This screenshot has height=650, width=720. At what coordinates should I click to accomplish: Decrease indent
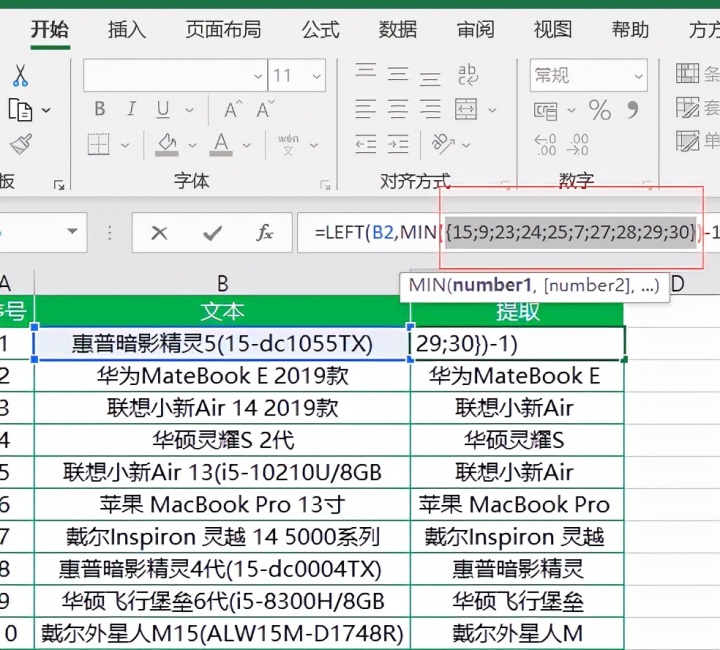(366, 144)
